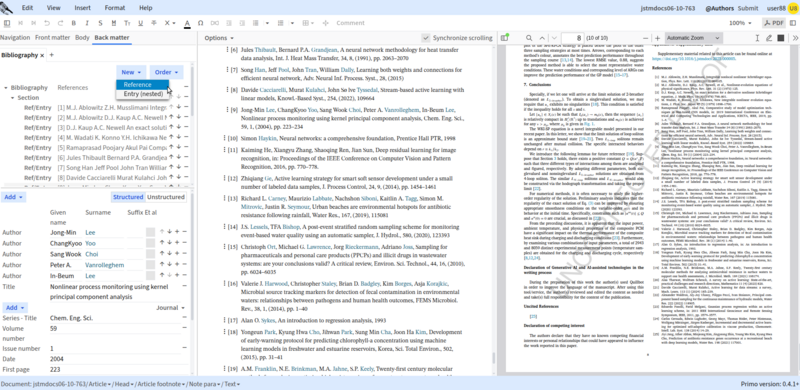Toggle the Synchronize scrolling checkbox
The image size is (800, 390).
(426, 38)
